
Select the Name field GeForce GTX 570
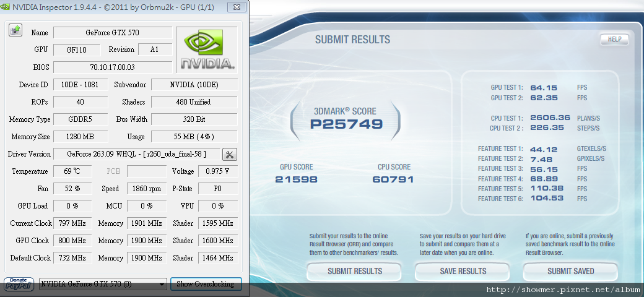[113, 33]
